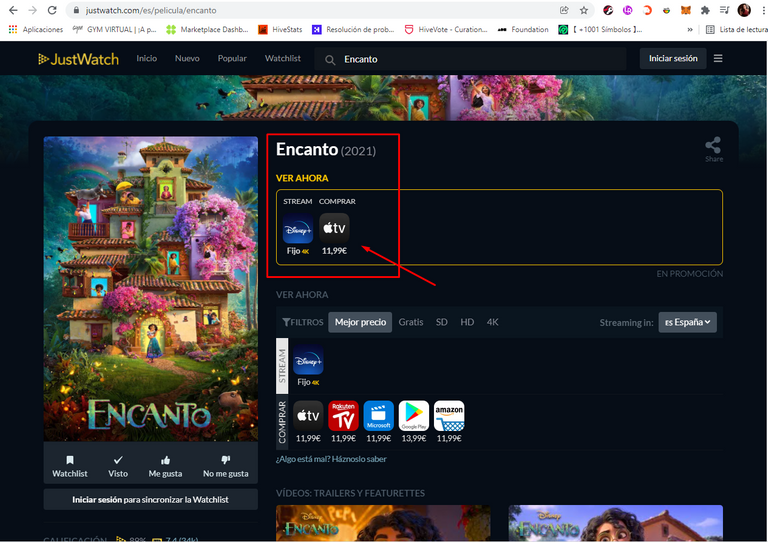Choose Amazon purchase option
Screen dimensions: 768x542
pyautogui.click(x=449, y=416)
